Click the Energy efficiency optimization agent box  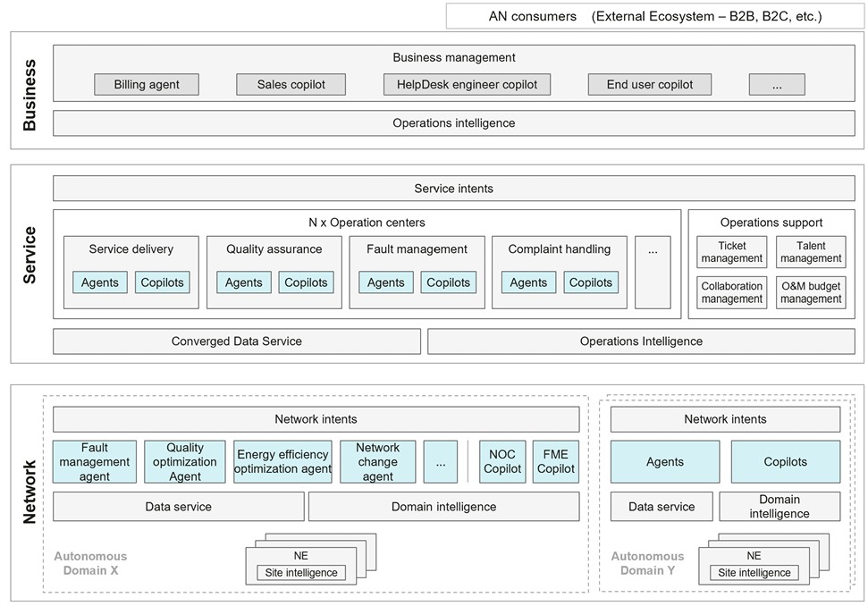[x=282, y=462]
